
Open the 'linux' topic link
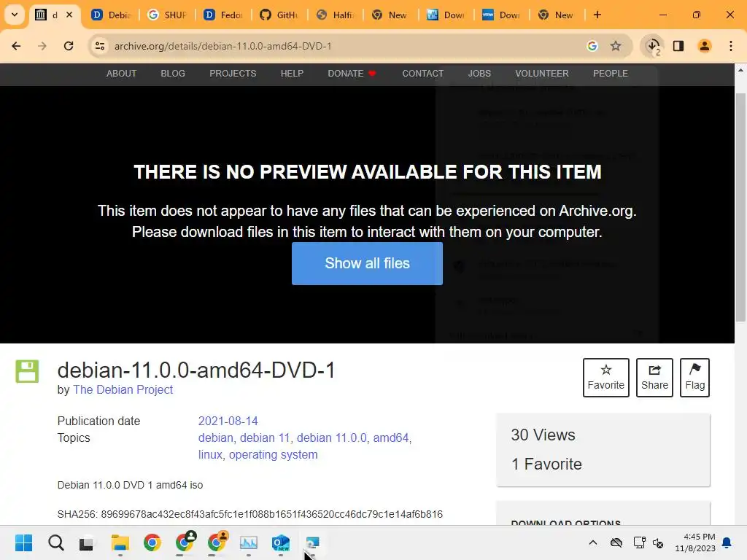[210, 454]
